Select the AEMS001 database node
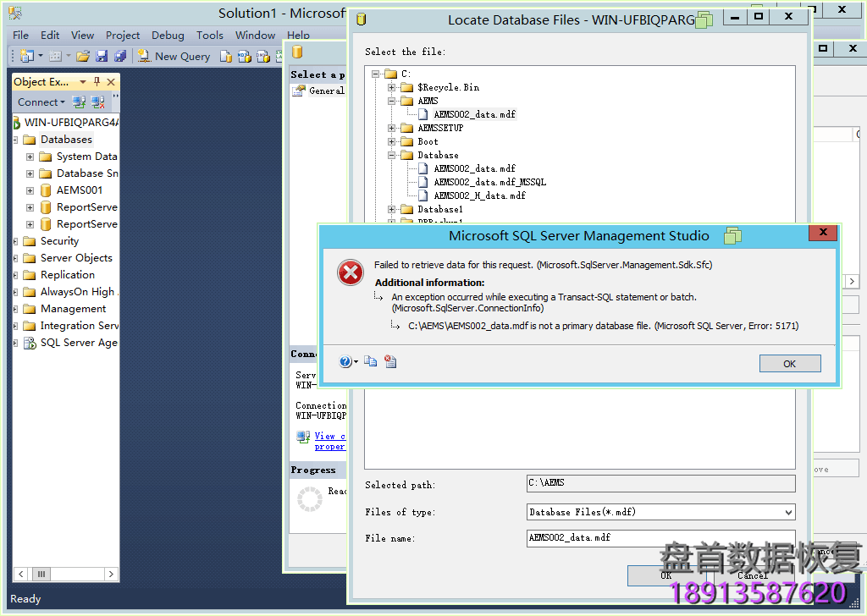The image size is (867, 616). [79, 190]
